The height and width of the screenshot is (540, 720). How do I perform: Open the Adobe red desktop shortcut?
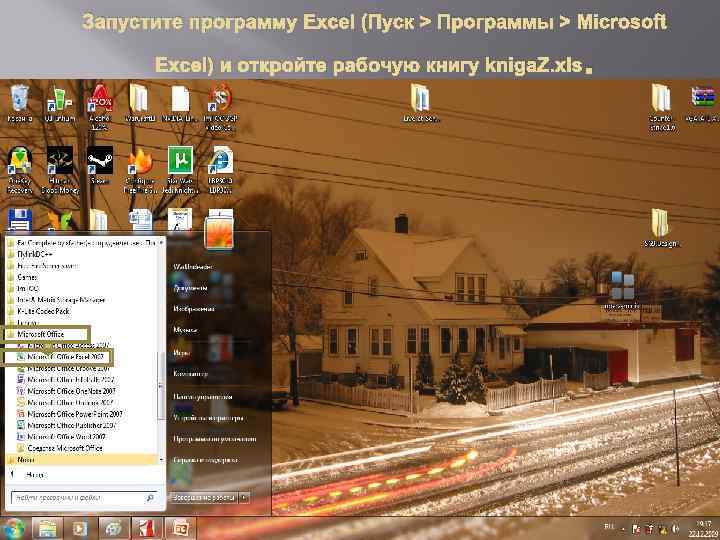100,107
